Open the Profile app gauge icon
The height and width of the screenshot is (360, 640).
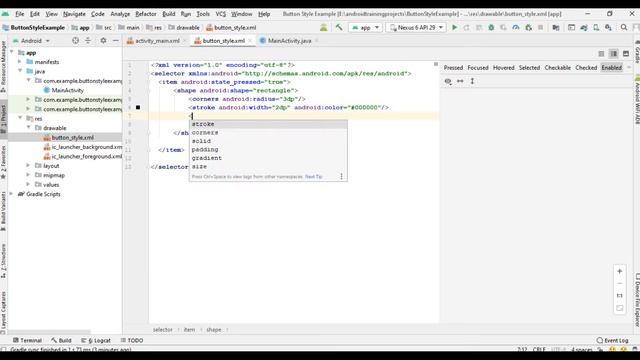[x=516, y=27]
